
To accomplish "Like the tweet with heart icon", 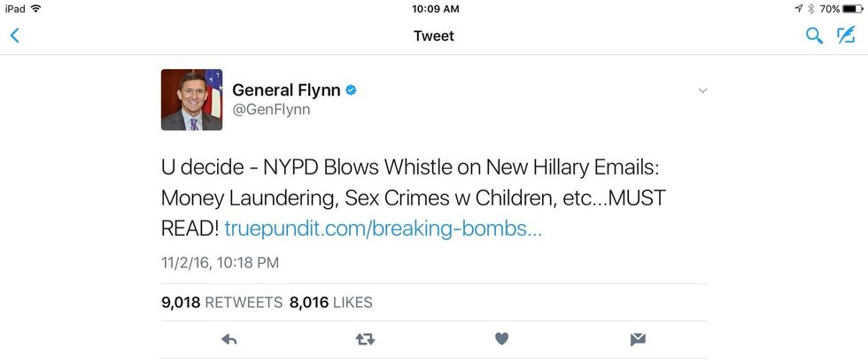I will click(501, 338).
